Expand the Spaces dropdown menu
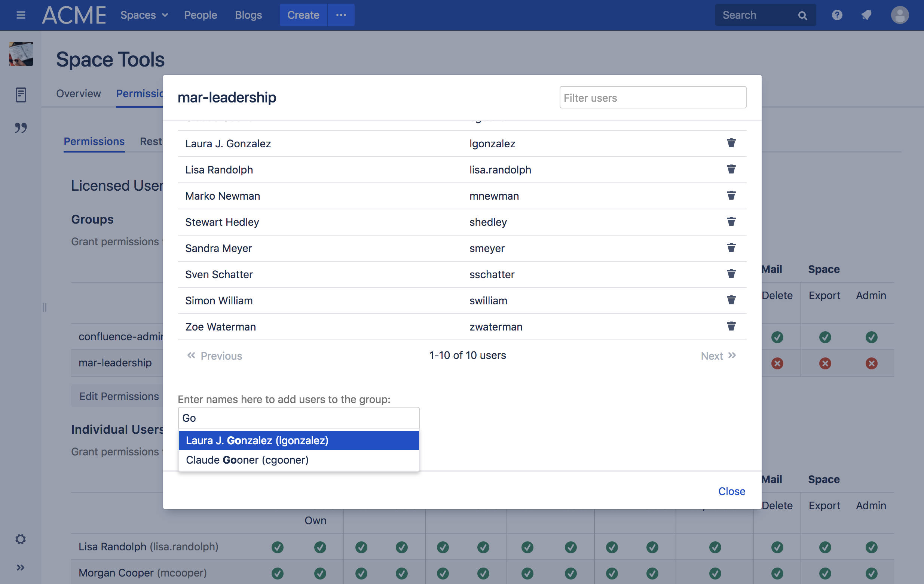This screenshot has width=924, height=584. 144,15
